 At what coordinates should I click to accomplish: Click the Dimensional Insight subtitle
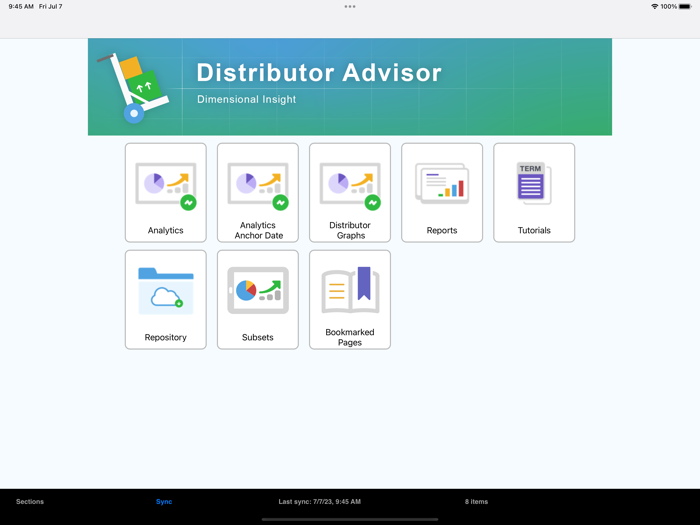[246, 99]
